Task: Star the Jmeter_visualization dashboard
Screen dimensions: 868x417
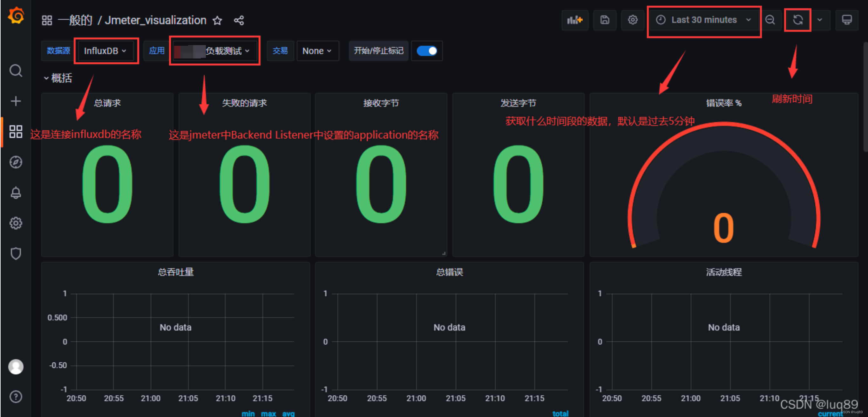Action: [217, 21]
